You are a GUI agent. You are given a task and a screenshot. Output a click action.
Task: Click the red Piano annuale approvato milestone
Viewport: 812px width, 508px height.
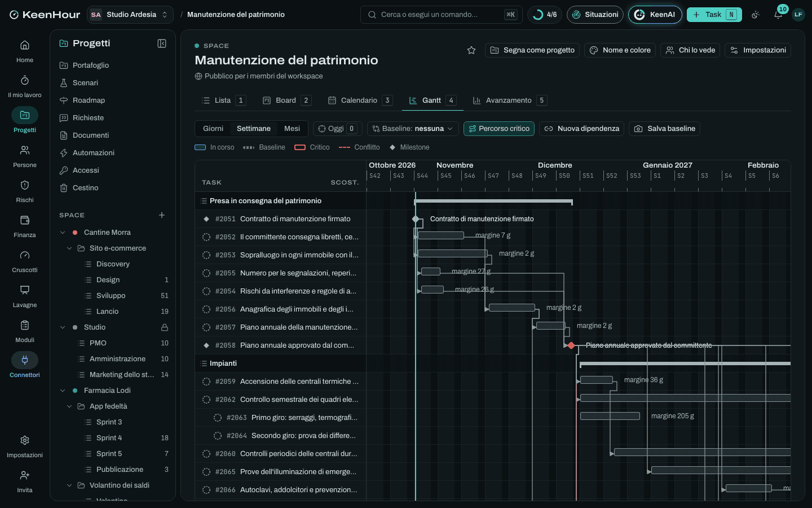[571, 345]
